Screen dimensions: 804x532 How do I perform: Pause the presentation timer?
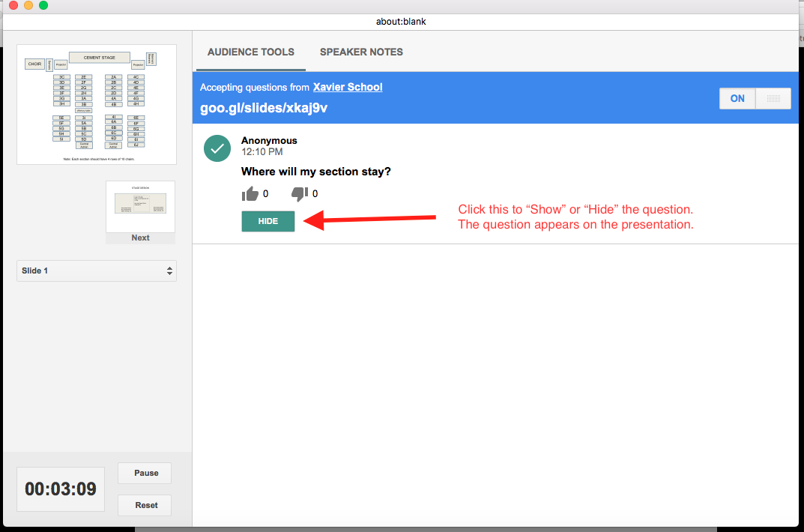146,474
